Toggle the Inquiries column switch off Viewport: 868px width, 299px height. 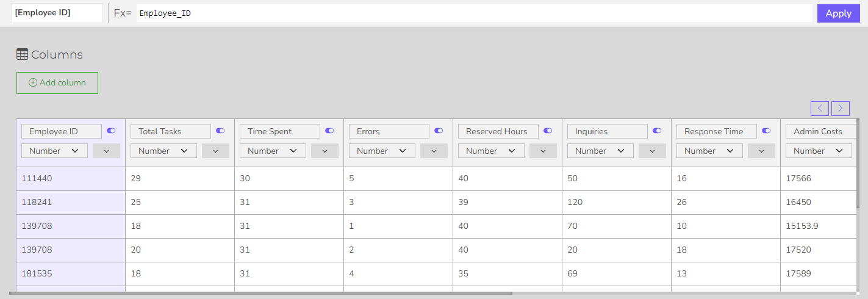click(x=657, y=131)
